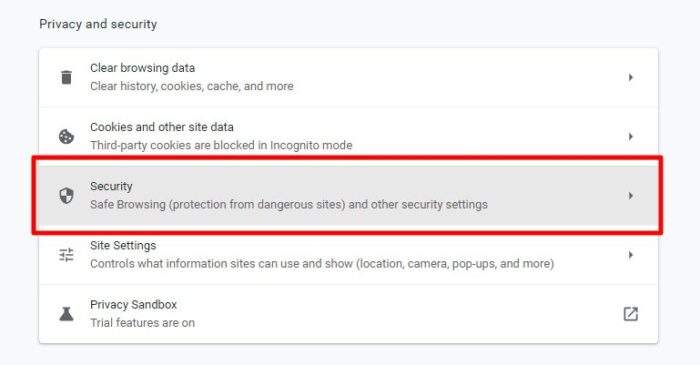Expand the Site Settings arrow
700x365 pixels.
click(x=630, y=255)
